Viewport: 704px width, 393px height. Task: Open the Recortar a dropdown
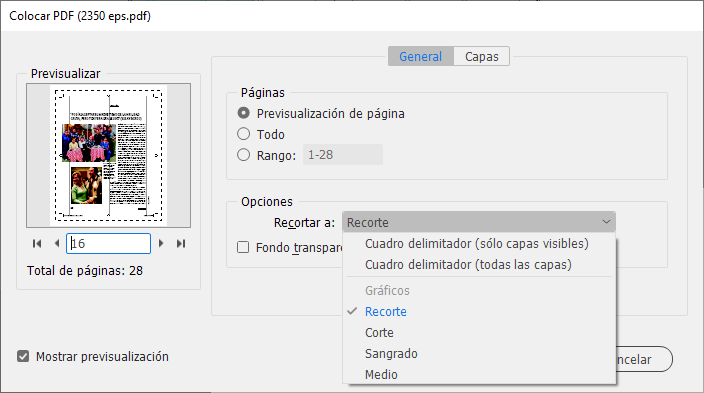tap(479, 222)
